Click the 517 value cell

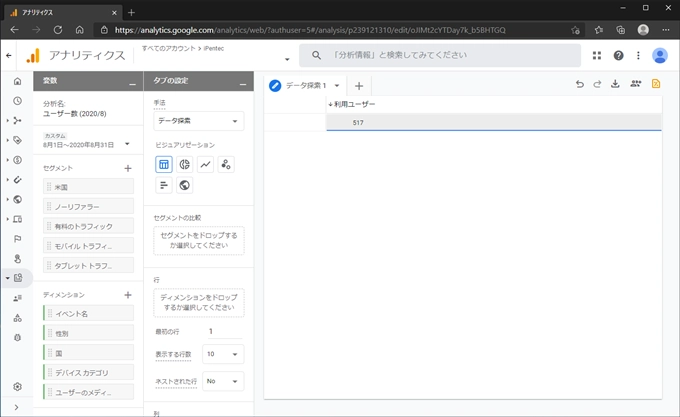click(494, 123)
